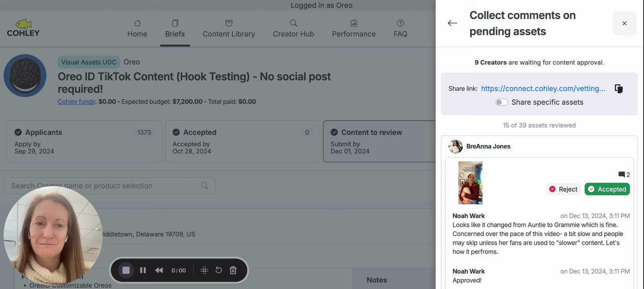Viewport: 644px width, 289px height.
Task: Open the Cohley funds link
Action: (x=76, y=102)
